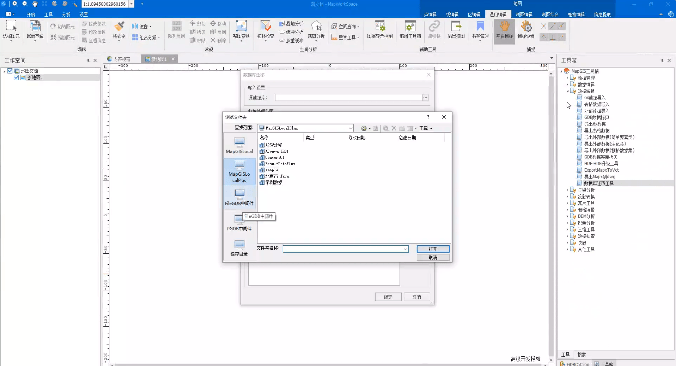Click the calendar-with-gear icon in ribbon
This screenshot has width=676, height=366.
click(x=380, y=26)
